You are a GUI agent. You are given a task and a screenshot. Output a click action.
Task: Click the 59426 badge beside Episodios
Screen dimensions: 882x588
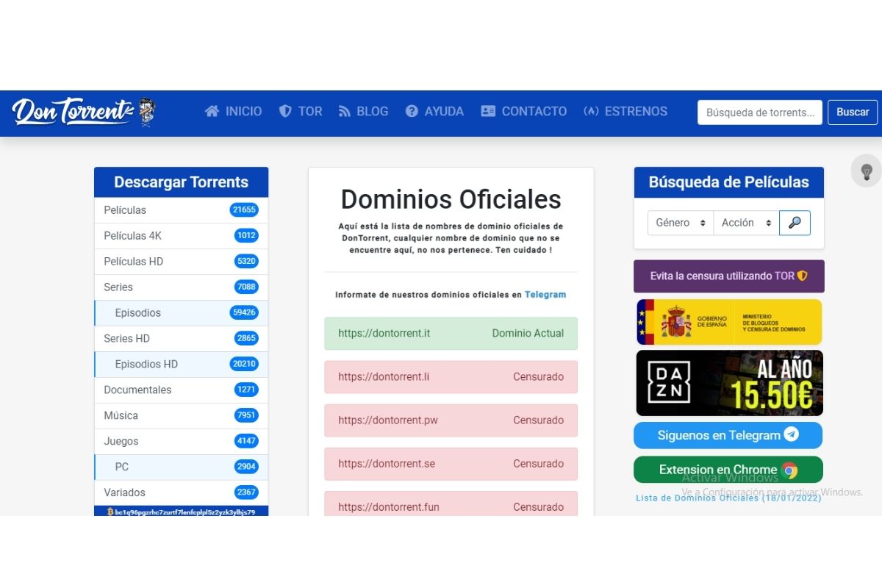coord(244,313)
